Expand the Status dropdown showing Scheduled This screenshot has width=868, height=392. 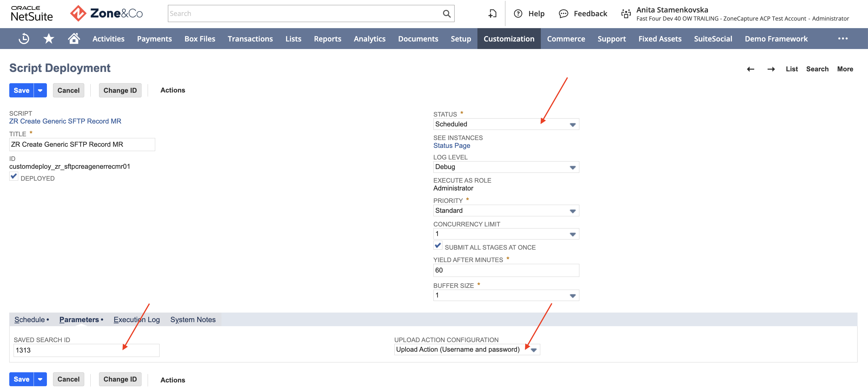click(506, 124)
